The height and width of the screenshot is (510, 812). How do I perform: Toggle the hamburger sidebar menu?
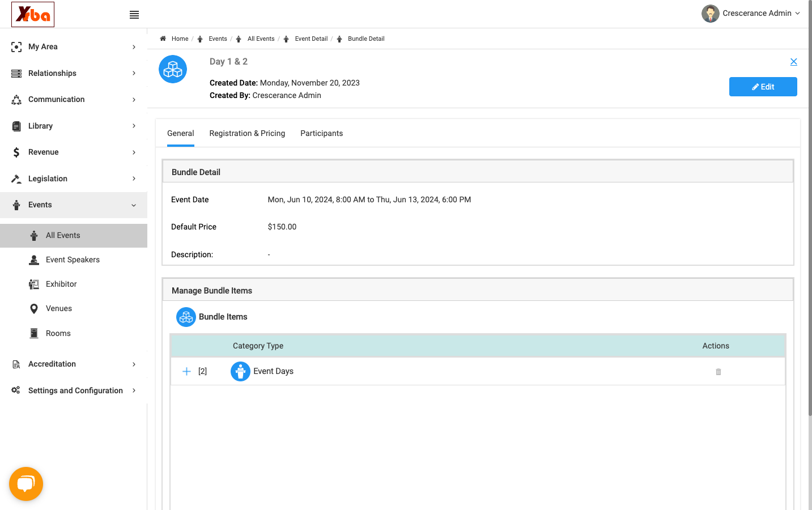click(134, 15)
